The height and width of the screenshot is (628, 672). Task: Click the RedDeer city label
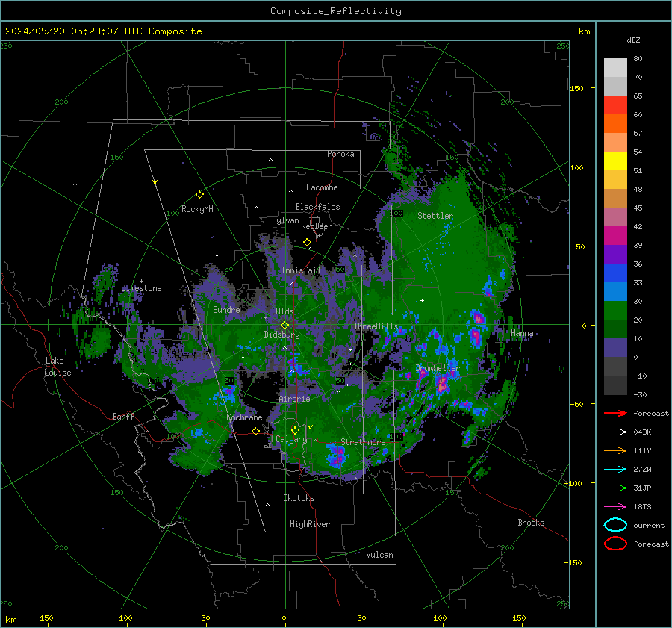point(317,226)
